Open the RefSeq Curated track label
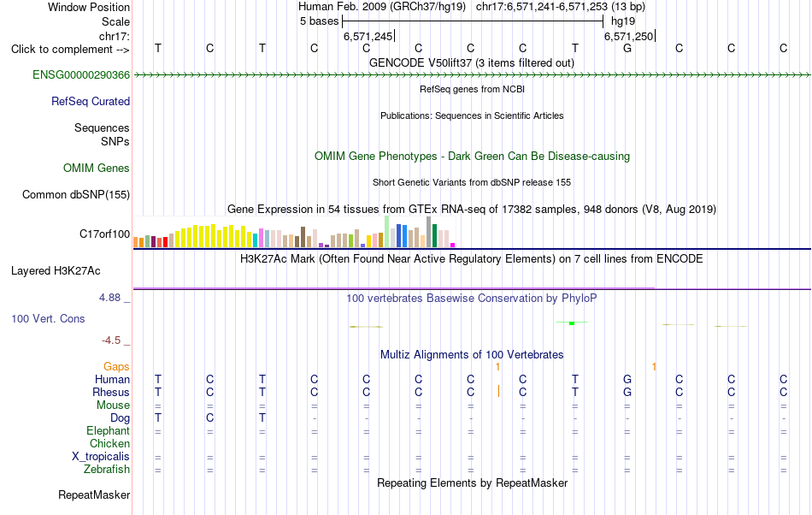 pos(91,102)
